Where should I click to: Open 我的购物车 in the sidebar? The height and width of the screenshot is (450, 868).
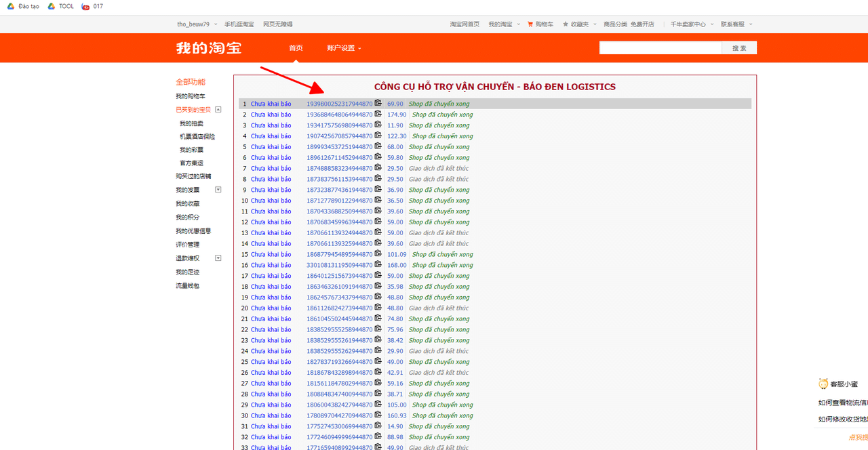coord(191,96)
